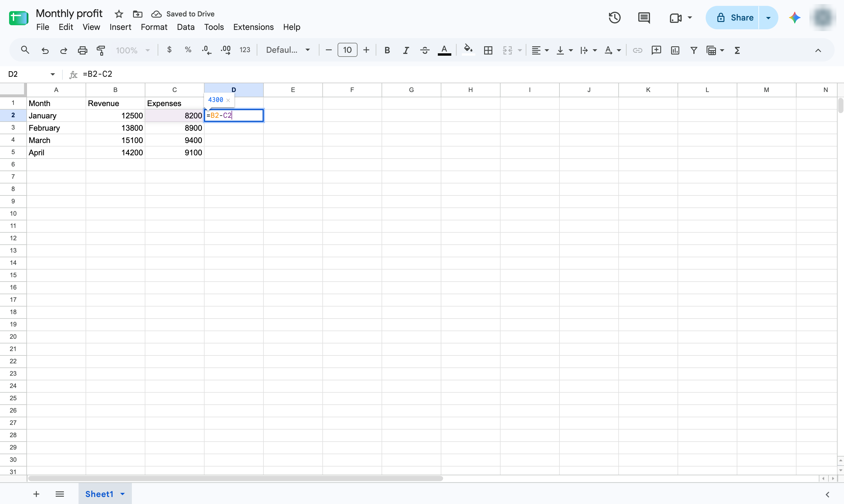Toggle strikethrough formatting
The image size is (844, 504).
coord(425,50)
